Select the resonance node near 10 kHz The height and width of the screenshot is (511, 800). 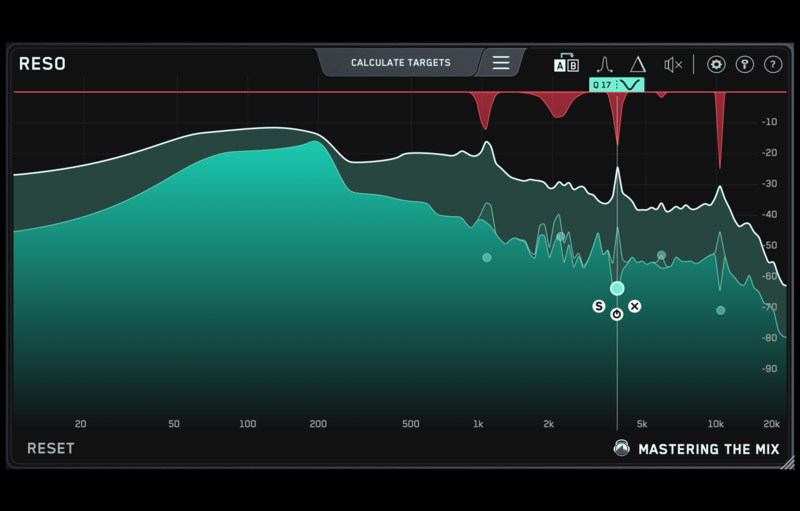tap(720, 310)
